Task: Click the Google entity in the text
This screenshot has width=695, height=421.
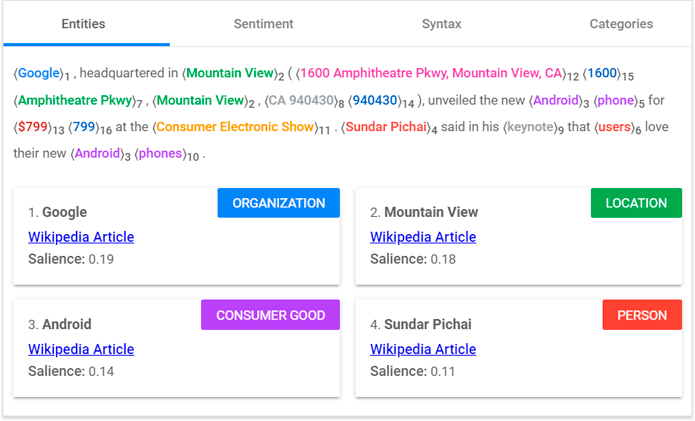Action: pos(39,73)
